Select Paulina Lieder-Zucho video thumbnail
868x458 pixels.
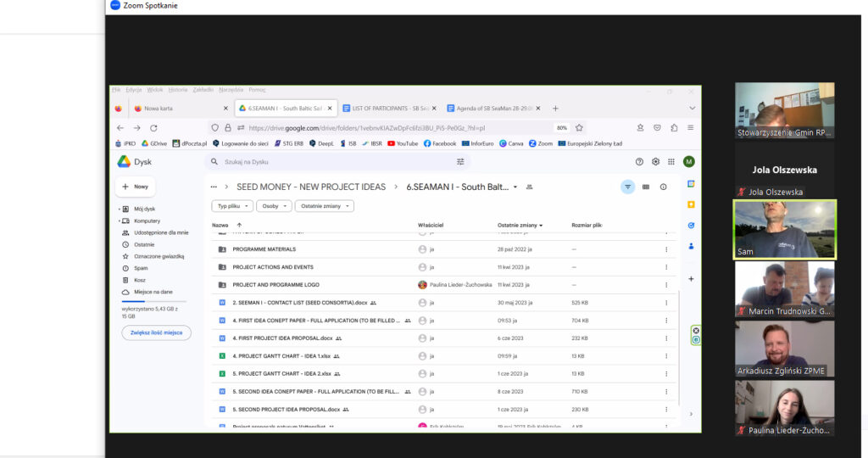784,408
